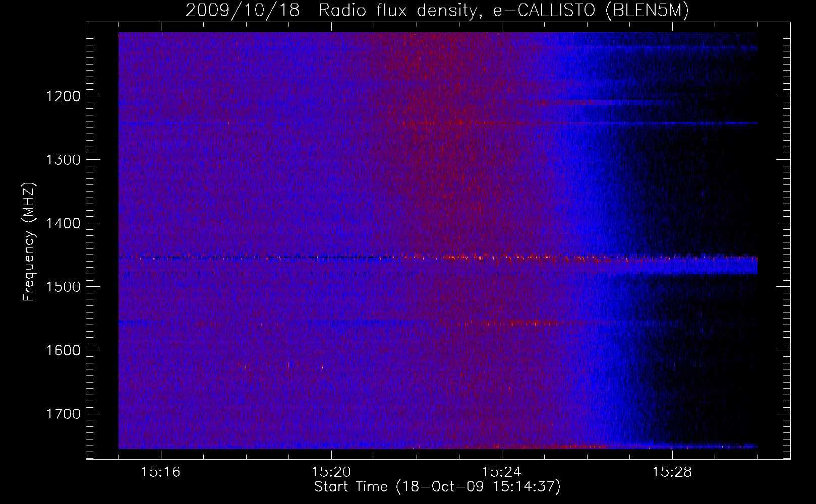Click the 'Start Time (18-Oct-09 15:14:37)' label
The height and width of the screenshot is (504, 816).
(437, 487)
